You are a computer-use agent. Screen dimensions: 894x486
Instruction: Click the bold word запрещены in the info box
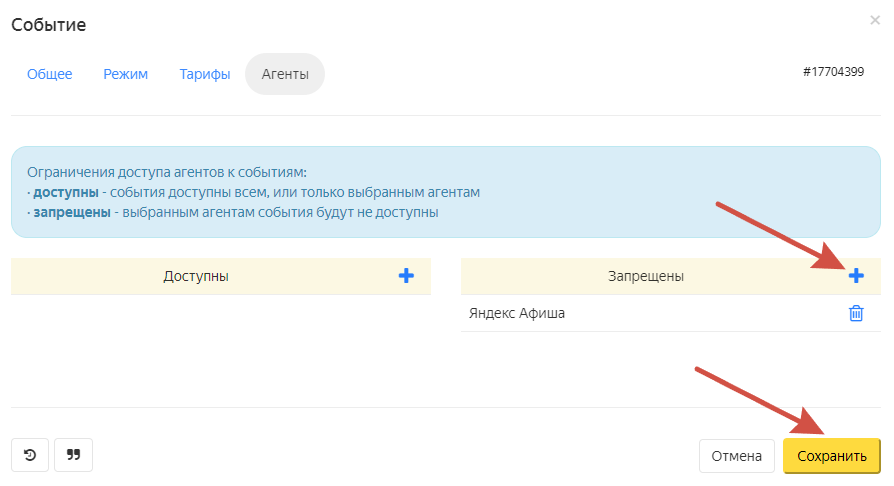71,212
